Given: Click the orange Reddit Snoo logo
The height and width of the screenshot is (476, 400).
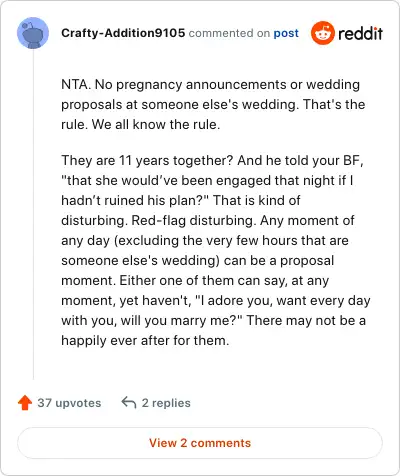Looking at the screenshot, I should click(x=323, y=33).
